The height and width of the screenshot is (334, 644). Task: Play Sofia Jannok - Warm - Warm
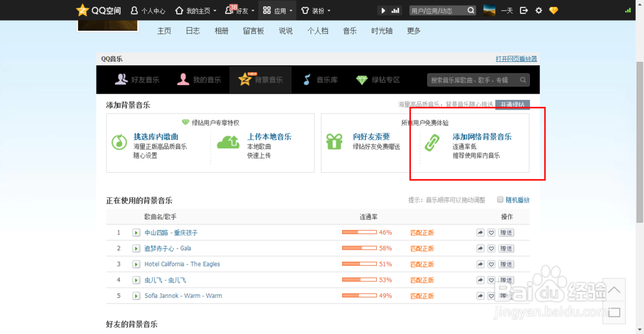136,296
